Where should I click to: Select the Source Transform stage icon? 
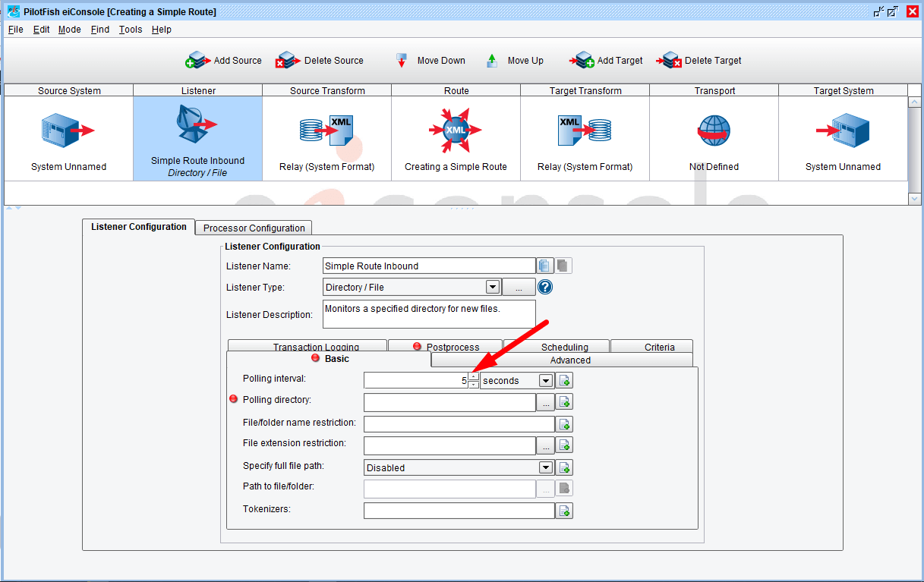pyautogui.click(x=326, y=131)
